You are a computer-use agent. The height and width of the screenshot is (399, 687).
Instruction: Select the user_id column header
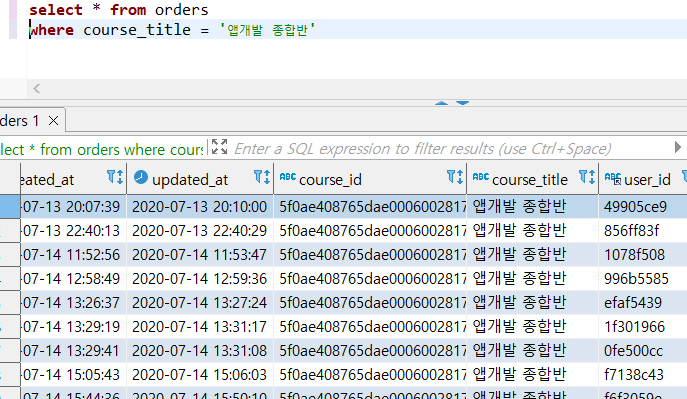[x=643, y=178]
